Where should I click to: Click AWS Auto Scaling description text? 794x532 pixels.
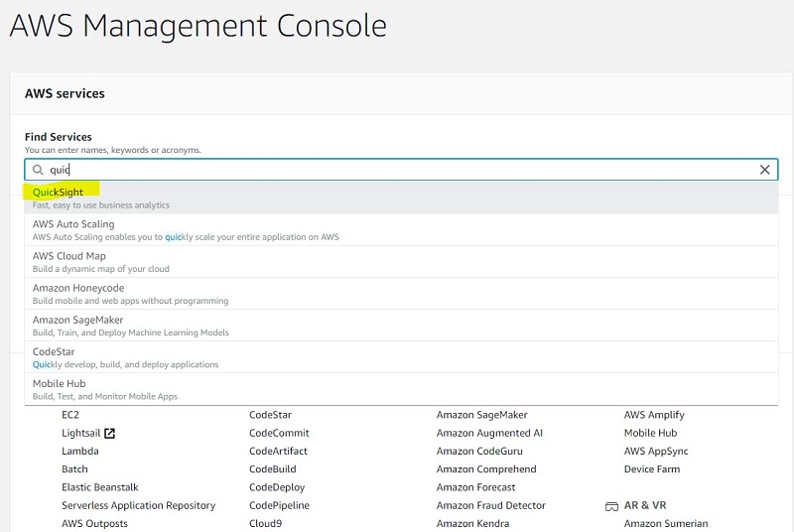[186, 237]
